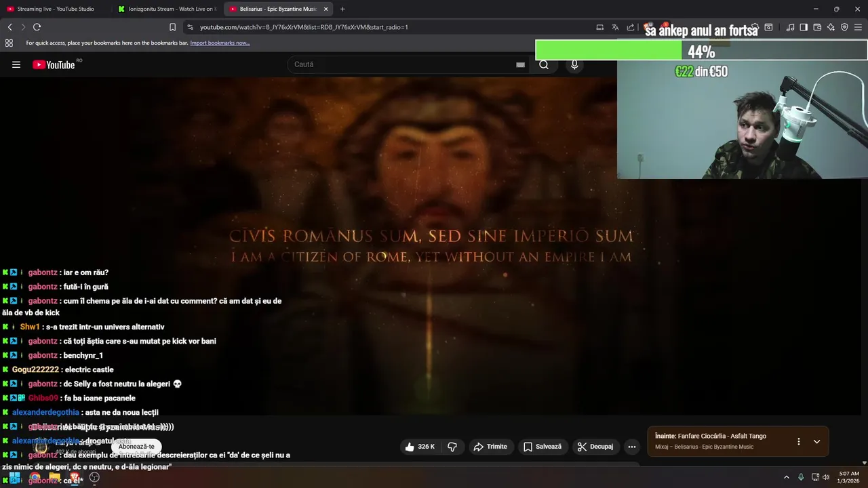Screen dimensions: 868x488
Task: Open the on-screen keyboard in search box
Action: click(520, 64)
